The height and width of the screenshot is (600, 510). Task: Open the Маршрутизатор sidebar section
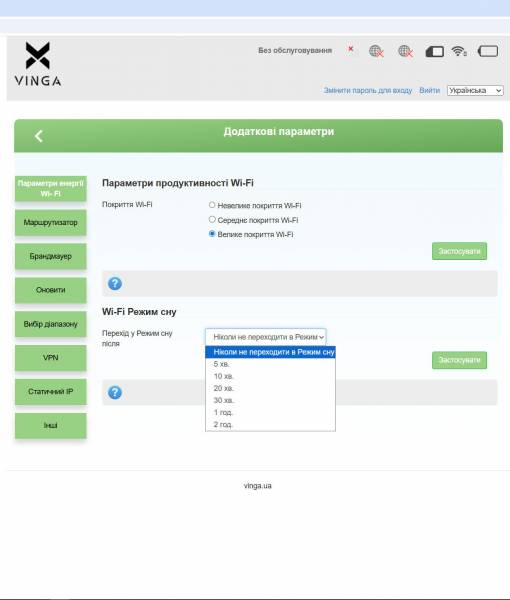[x=51, y=222]
